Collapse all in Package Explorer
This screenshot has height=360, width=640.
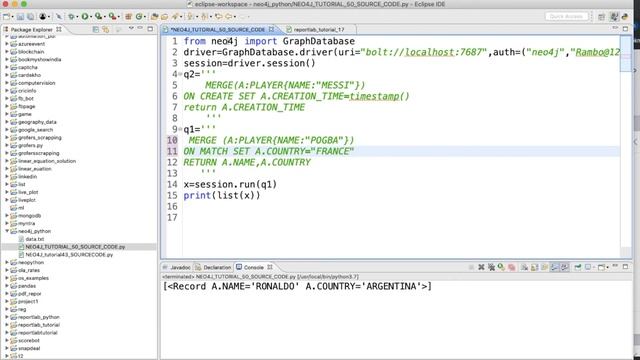[x=96, y=29]
